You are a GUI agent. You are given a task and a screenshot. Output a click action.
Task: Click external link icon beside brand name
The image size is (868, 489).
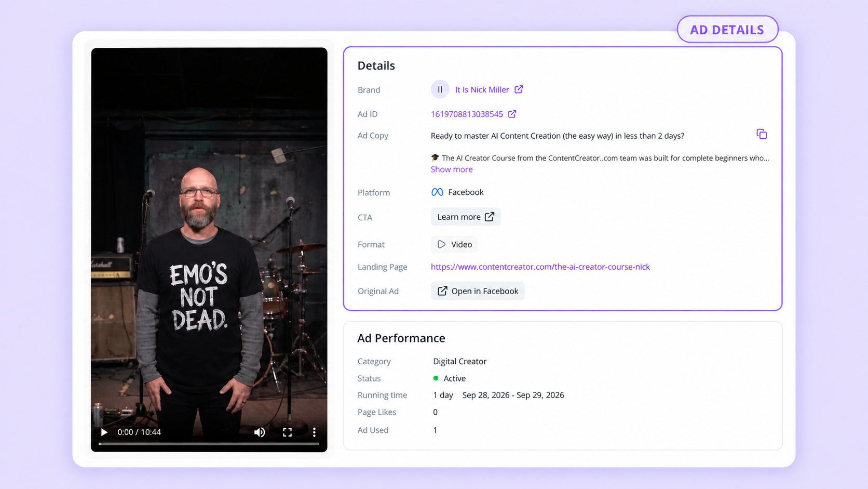click(x=519, y=89)
